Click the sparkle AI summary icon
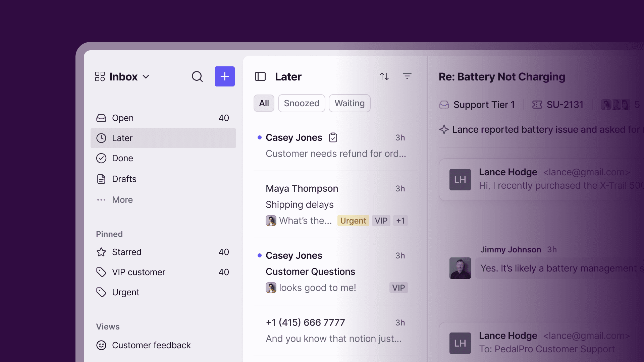 click(x=444, y=129)
